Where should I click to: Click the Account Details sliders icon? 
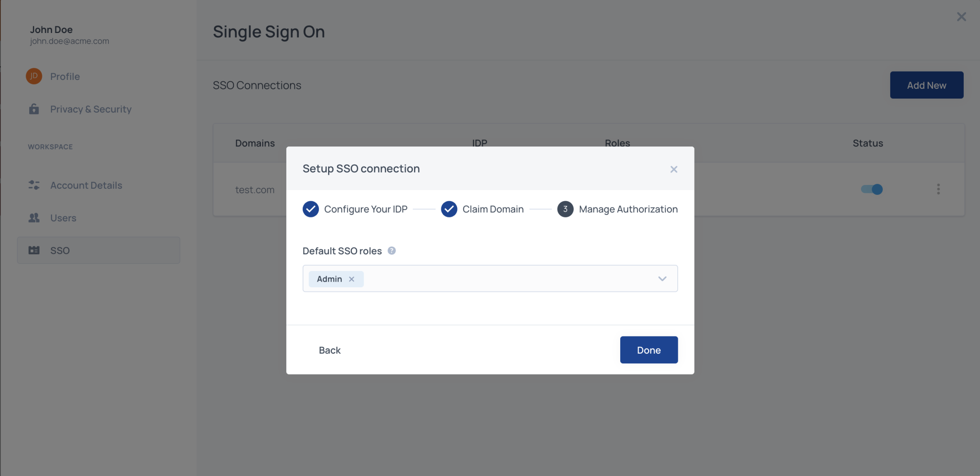click(34, 185)
